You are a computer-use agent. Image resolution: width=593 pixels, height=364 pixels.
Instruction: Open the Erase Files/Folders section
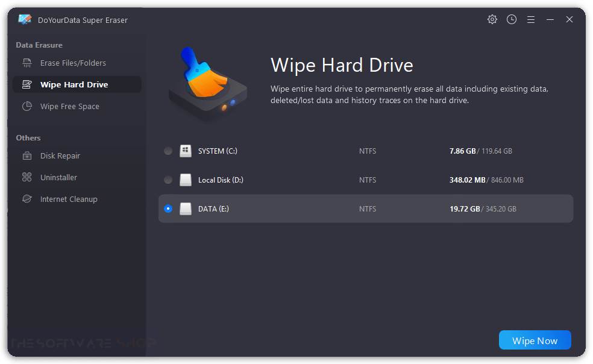click(x=77, y=63)
